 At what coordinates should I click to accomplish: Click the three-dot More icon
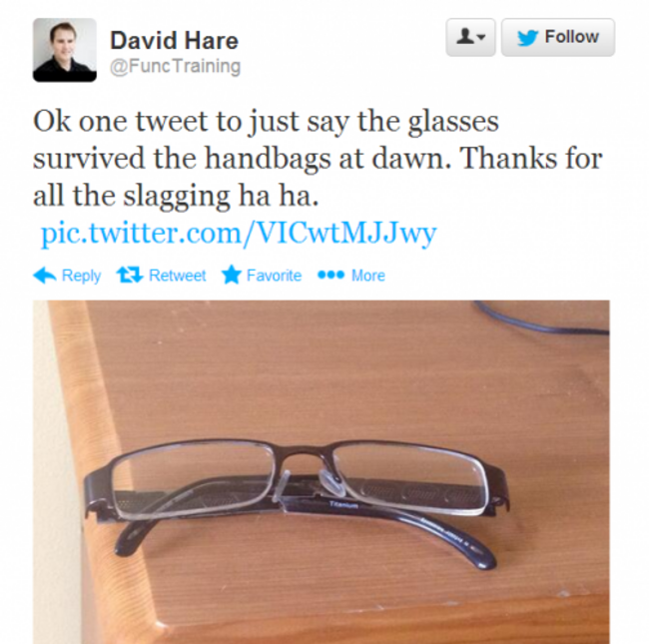[329, 276]
